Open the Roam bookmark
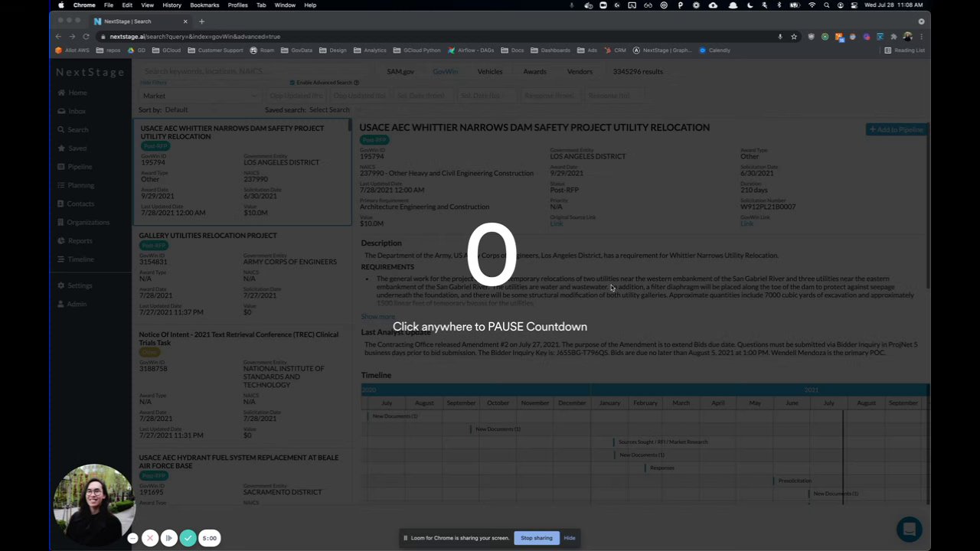980x551 pixels. 262,51
